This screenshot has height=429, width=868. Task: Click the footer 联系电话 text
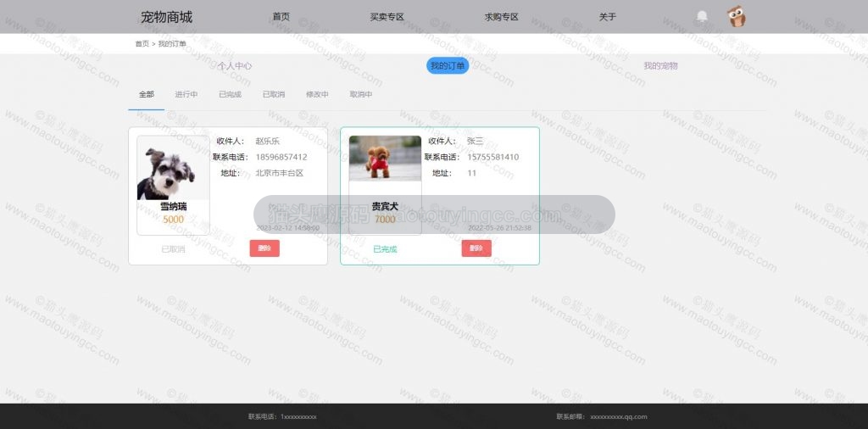click(282, 417)
